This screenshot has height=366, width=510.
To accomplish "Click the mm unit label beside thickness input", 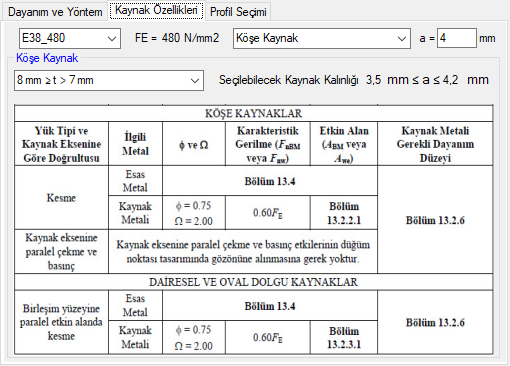I will (x=487, y=38).
